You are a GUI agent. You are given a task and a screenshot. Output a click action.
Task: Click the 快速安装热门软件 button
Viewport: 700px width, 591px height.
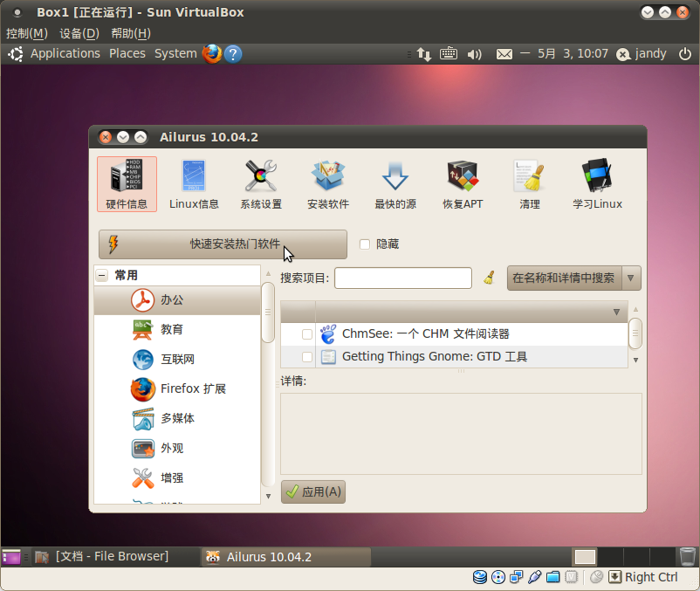223,244
